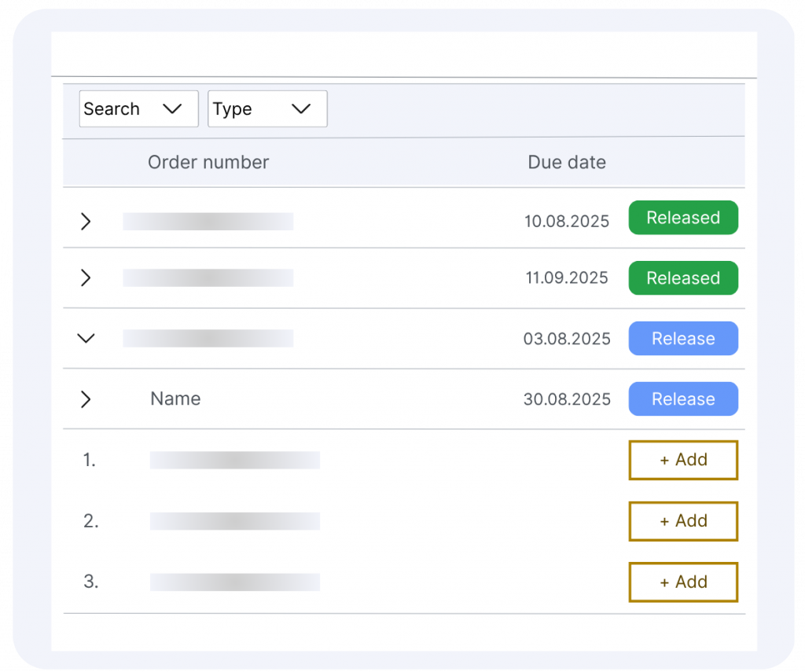Screen dimensions: 805x672
Task: Click + Add on item 3
Action: pos(682,582)
